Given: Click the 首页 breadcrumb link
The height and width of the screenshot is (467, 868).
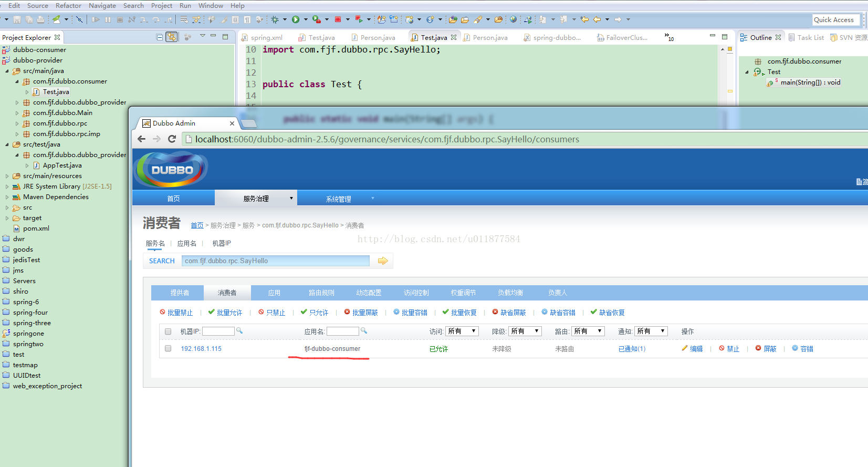Looking at the screenshot, I should tap(197, 225).
